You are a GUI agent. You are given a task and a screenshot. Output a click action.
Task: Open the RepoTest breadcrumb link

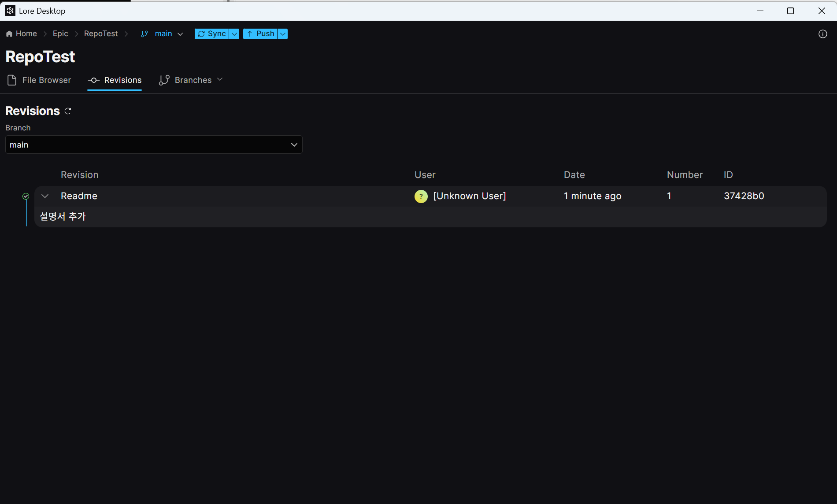(x=101, y=34)
